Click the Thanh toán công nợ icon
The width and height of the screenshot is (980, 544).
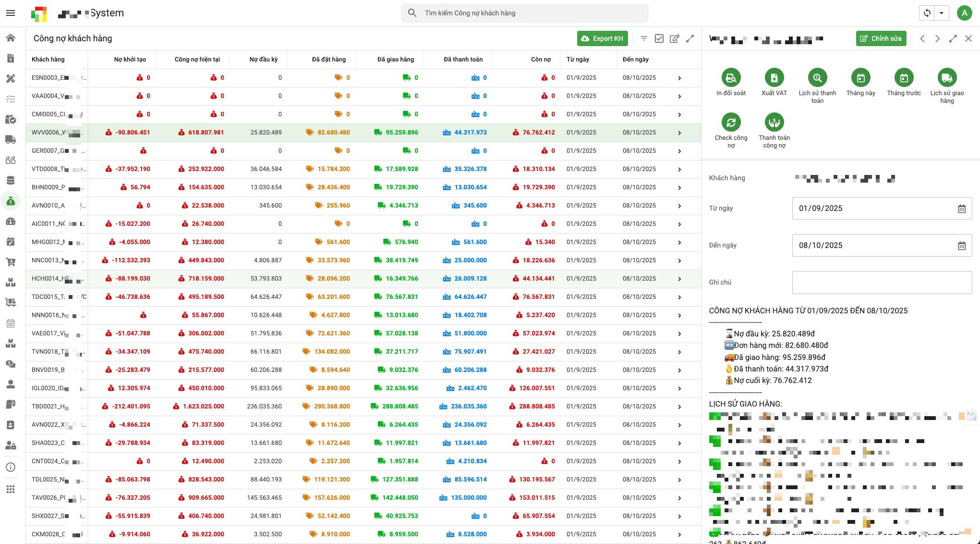pyautogui.click(x=774, y=123)
